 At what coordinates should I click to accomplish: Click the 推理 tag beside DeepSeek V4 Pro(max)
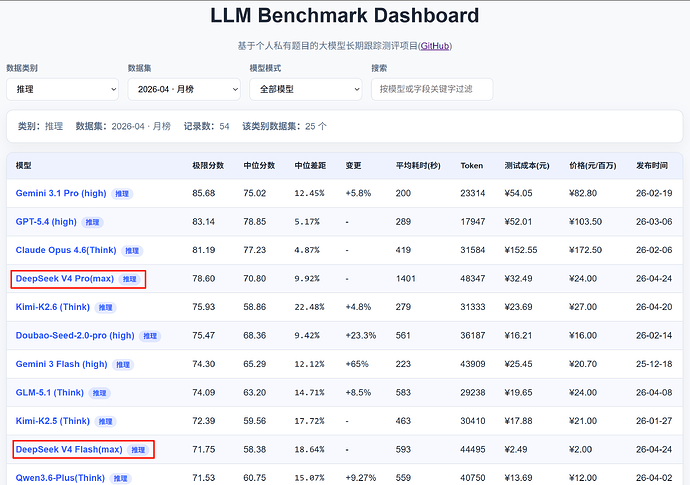coord(129,279)
